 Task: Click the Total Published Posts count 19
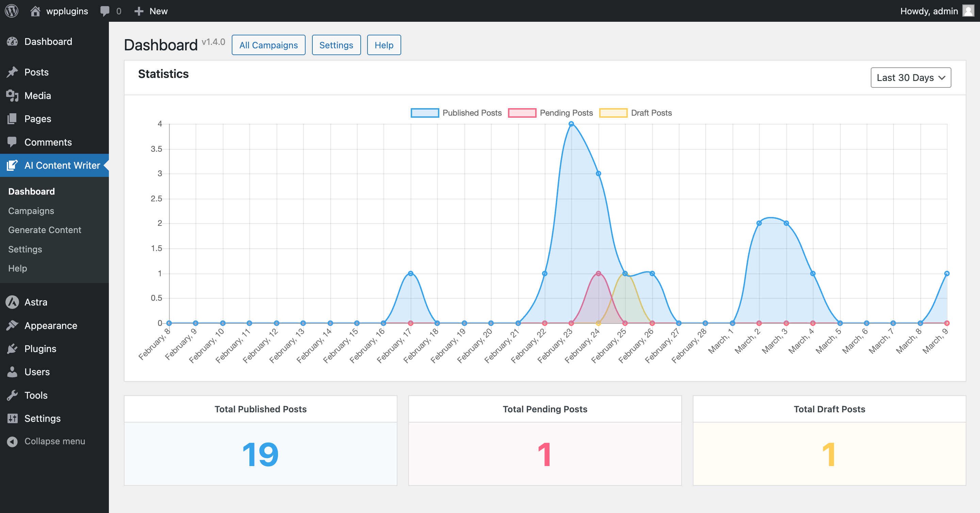(x=261, y=454)
